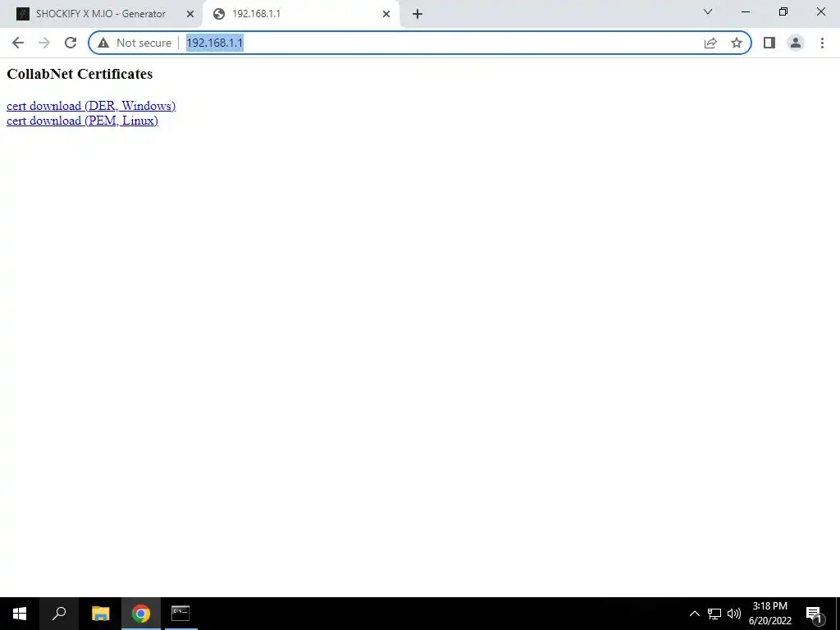Open the clock and date flyout
Viewport: 840px width, 630px height.
click(x=769, y=614)
